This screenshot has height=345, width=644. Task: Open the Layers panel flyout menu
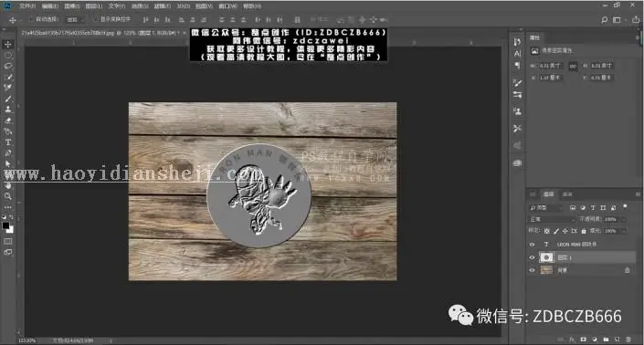point(638,194)
